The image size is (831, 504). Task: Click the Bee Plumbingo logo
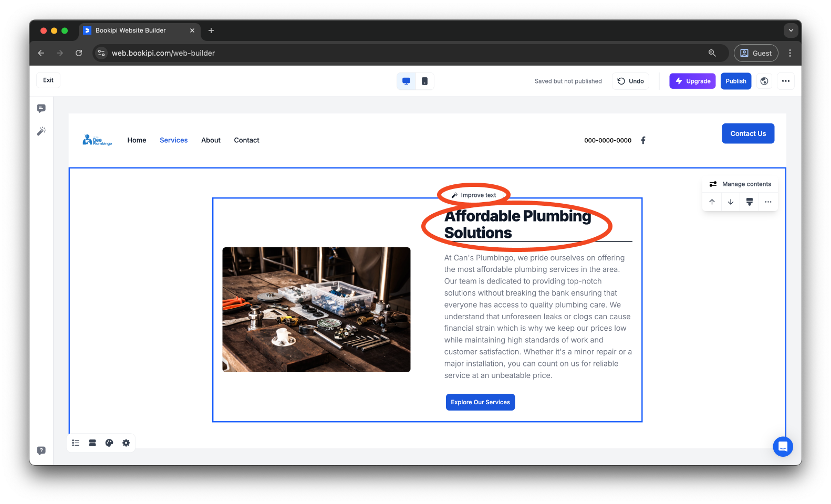(97, 140)
